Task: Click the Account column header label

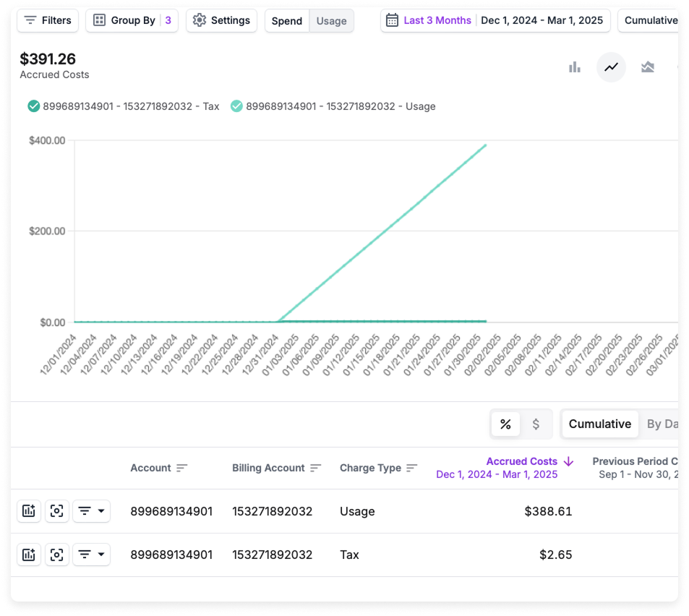Action: tap(150, 468)
